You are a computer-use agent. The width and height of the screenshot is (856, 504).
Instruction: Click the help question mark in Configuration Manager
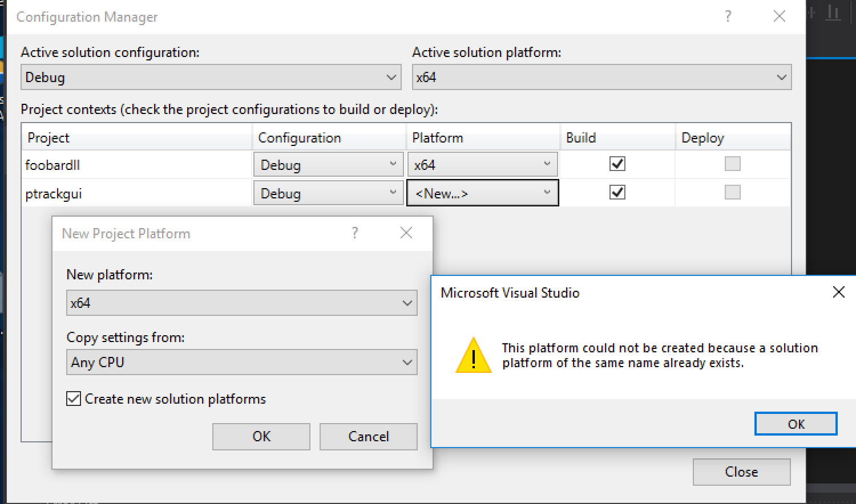pyautogui.click(x=728, y=17)
